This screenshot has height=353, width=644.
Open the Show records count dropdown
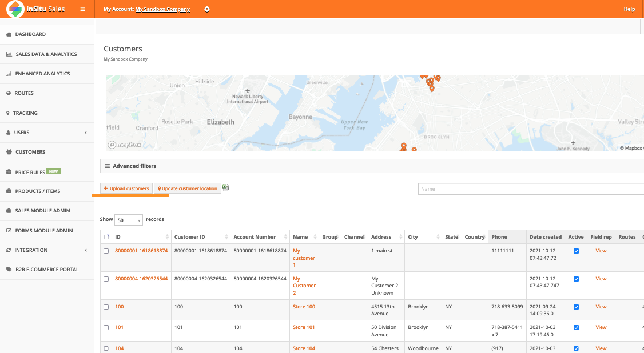point(129,220)
